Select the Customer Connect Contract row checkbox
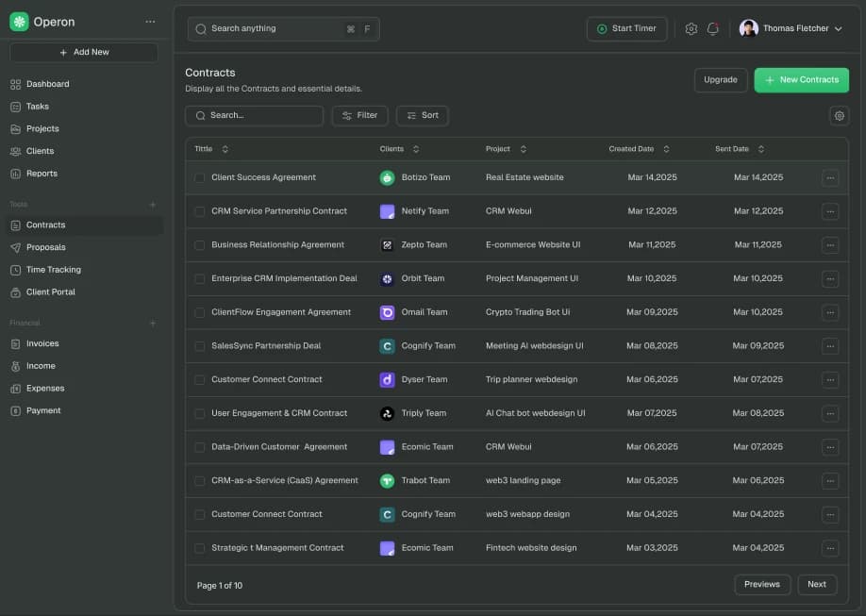 [200, 379]
